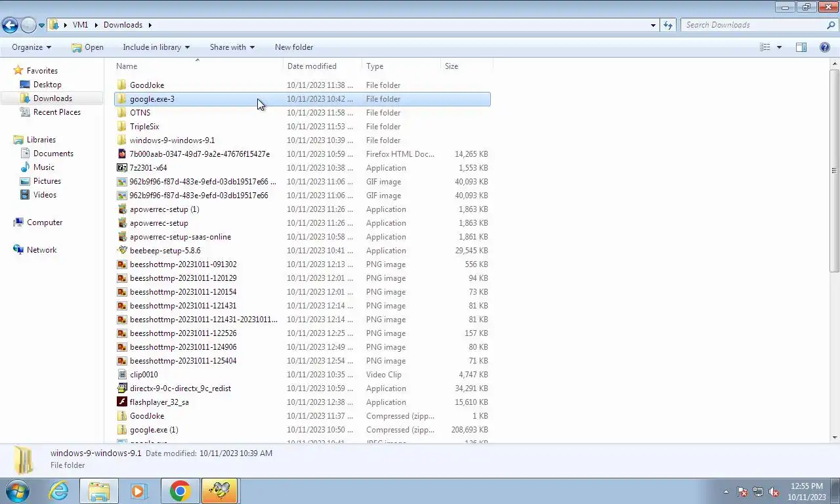
Task: Click the taskbar volume muted icon
Action: (x=774, y=492)
